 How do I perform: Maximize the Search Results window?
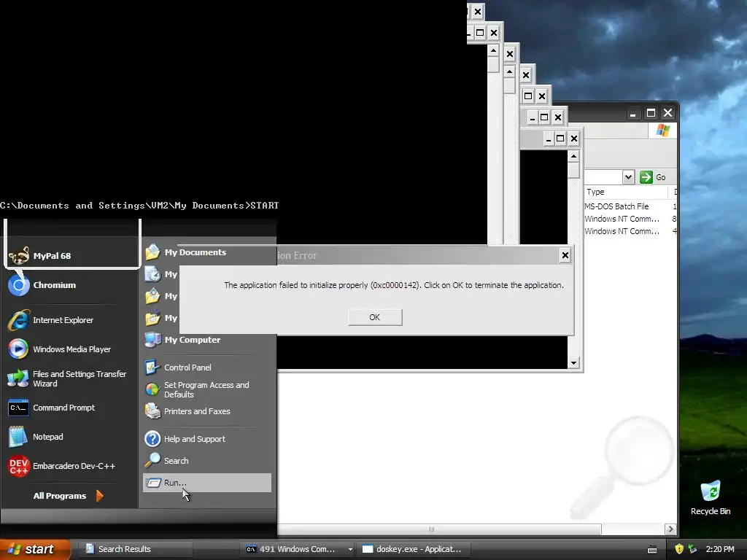click(651, 113)
